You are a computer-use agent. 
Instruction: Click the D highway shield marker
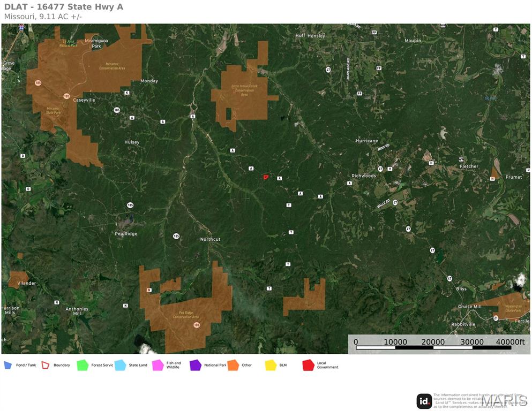[x=23, y=156]
